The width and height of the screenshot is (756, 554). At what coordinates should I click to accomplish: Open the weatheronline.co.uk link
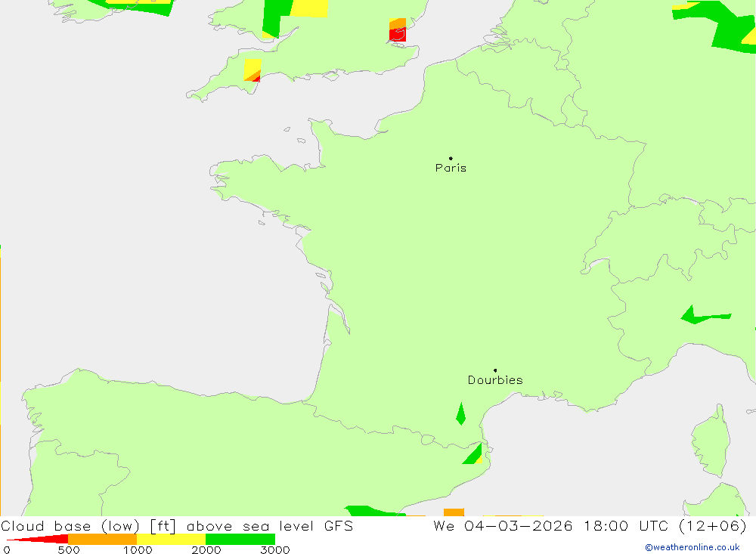click(x=692, y=547)
